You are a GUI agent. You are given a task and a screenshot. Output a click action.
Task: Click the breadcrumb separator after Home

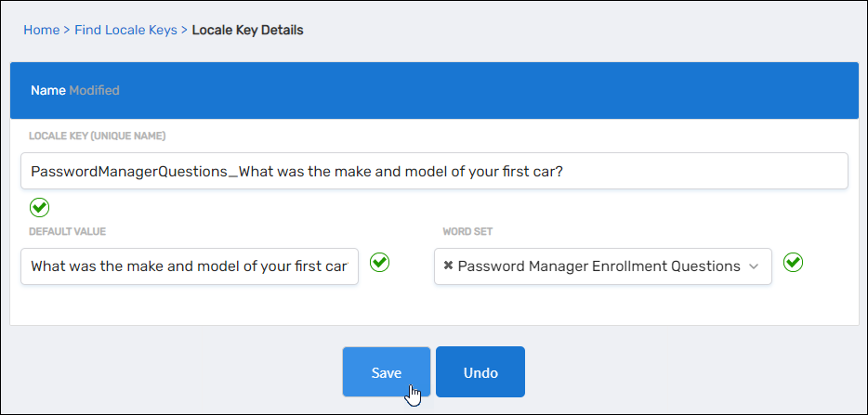pyautogui.click(x=67, y=30)
